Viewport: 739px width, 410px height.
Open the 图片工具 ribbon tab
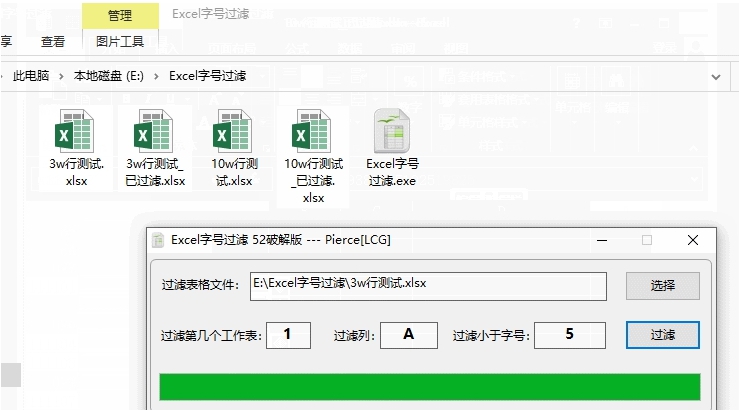[120, 41]
